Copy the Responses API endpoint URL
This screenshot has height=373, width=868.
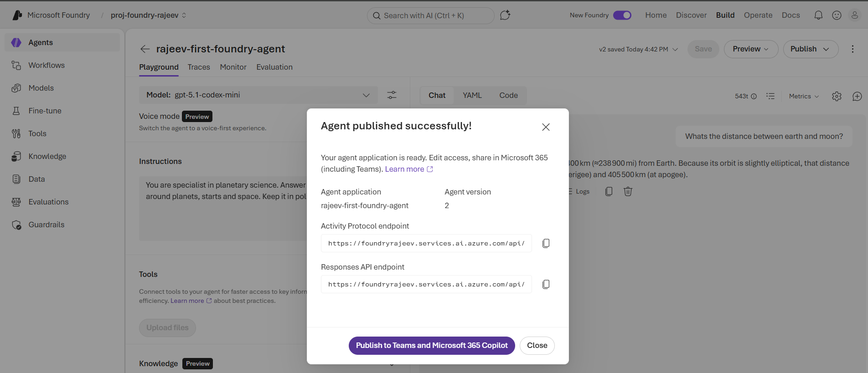(x=546, y=284)
